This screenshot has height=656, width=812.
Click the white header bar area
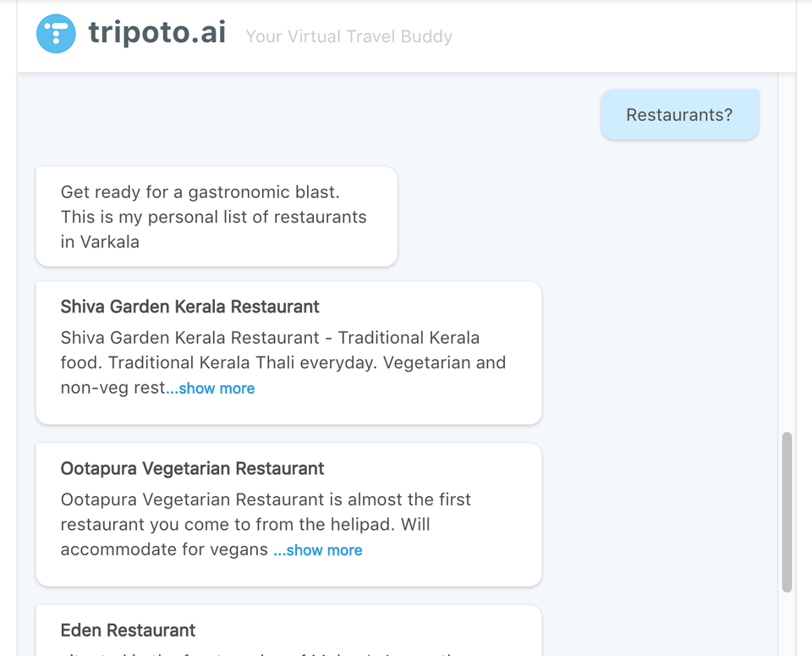(622, 36)
